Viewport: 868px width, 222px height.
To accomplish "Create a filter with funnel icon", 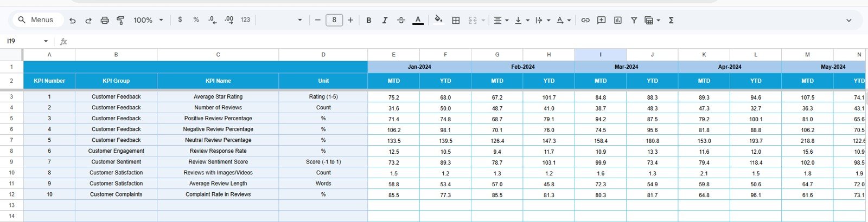I will (x=634, y=20).
